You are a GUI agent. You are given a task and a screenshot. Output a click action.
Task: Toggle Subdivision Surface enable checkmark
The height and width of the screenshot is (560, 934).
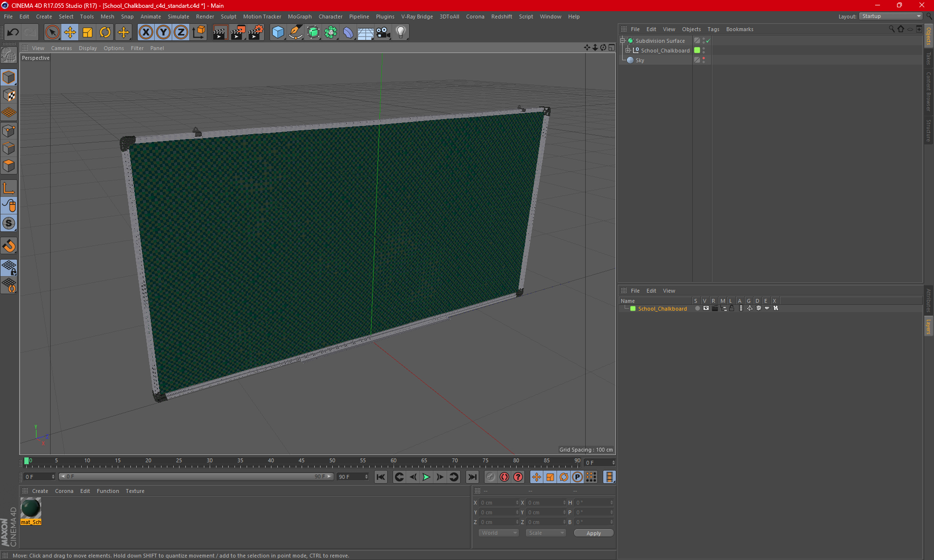708,41
